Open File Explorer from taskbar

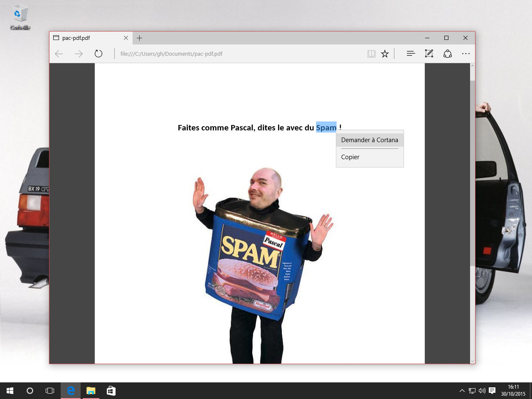pos(91,391)
